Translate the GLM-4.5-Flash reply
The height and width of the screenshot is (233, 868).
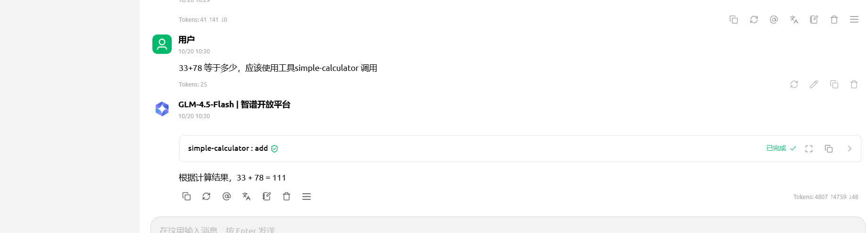(246, 196)
